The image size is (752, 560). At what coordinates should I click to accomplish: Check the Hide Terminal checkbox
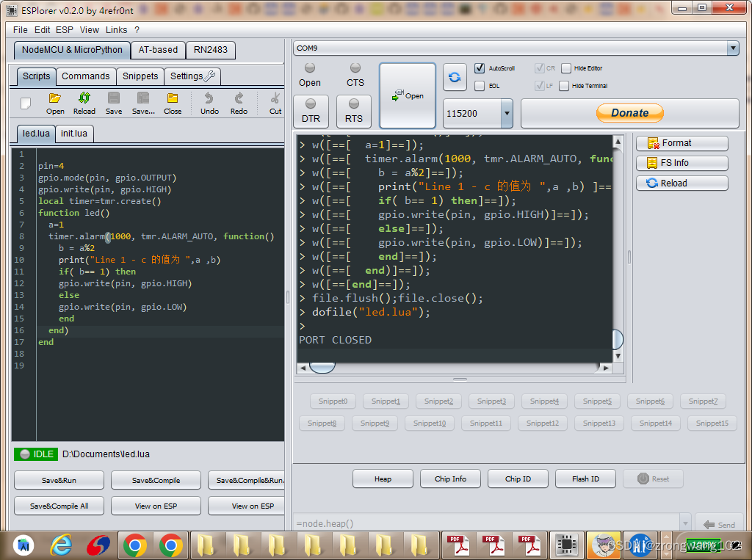pos(564,86)
